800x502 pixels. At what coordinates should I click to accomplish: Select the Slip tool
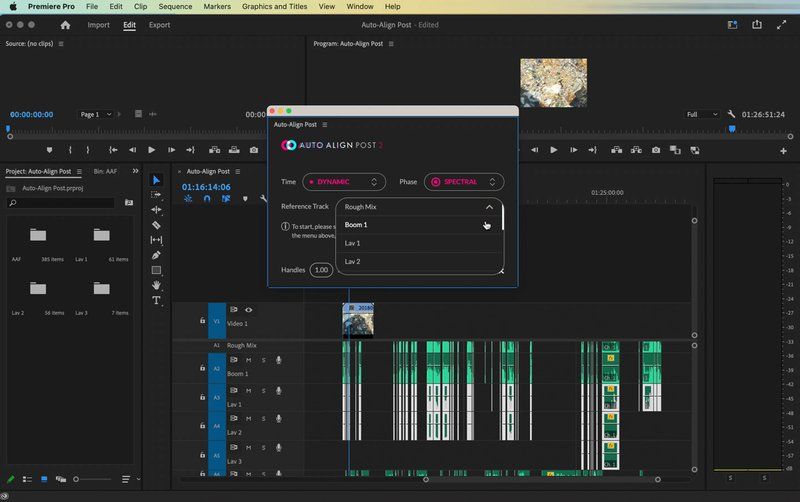[x=156, y=240]
